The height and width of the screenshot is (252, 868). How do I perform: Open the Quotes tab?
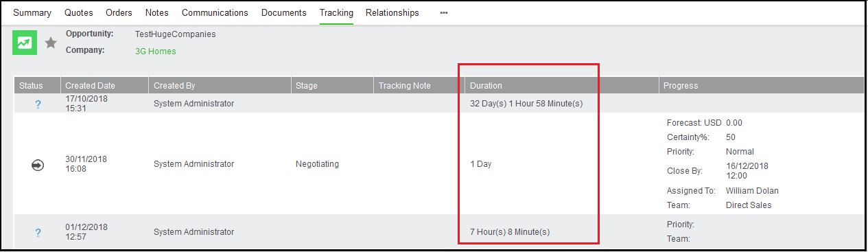tap(79, 13)
